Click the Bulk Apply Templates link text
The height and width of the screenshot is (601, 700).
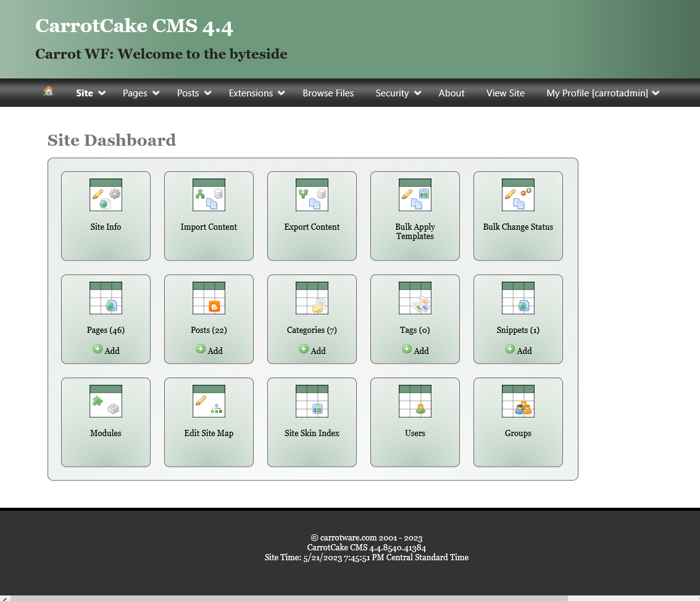[415, 231]
